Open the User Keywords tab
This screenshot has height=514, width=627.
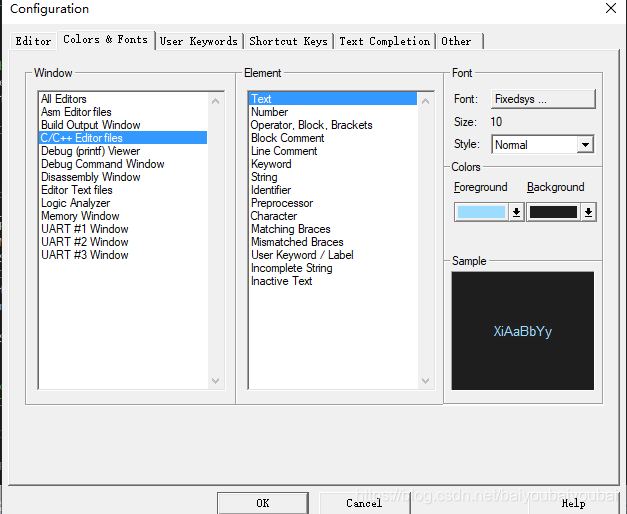tap(199, 41)
